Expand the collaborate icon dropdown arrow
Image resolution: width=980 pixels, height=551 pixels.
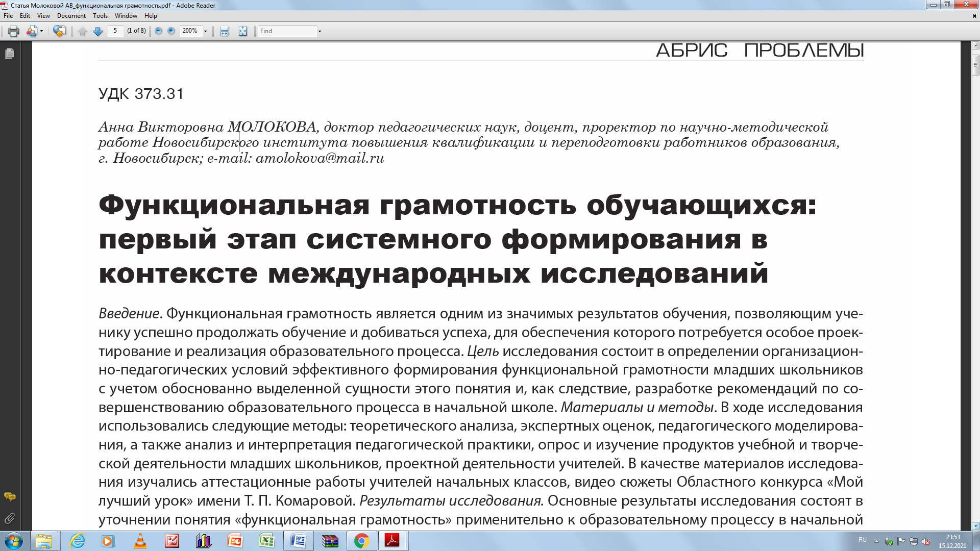41,31
